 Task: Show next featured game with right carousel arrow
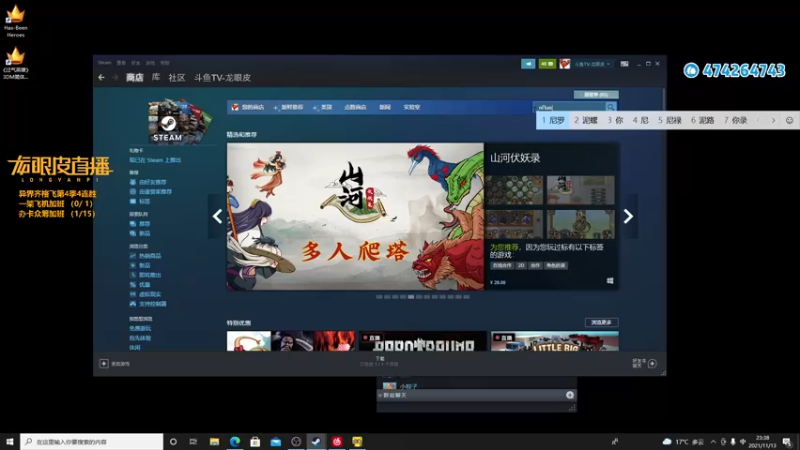coord(628,216)
